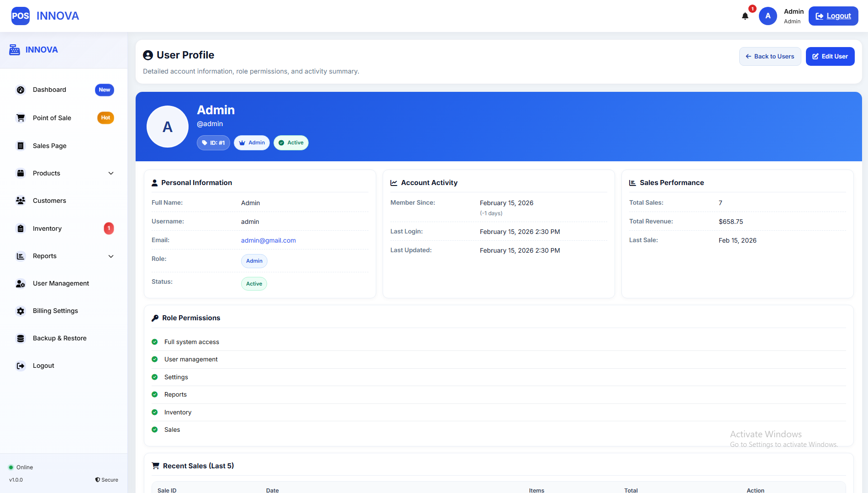Click the Inventory clipboard icon in sidebar
Viewport: 868px width, 493px height.
click(21, 228)
